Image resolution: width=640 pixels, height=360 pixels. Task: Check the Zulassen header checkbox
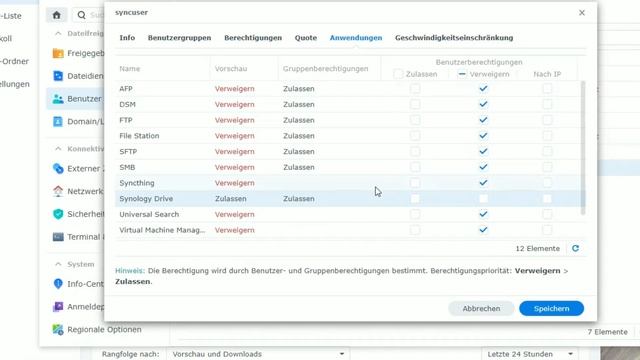point(398,74)
